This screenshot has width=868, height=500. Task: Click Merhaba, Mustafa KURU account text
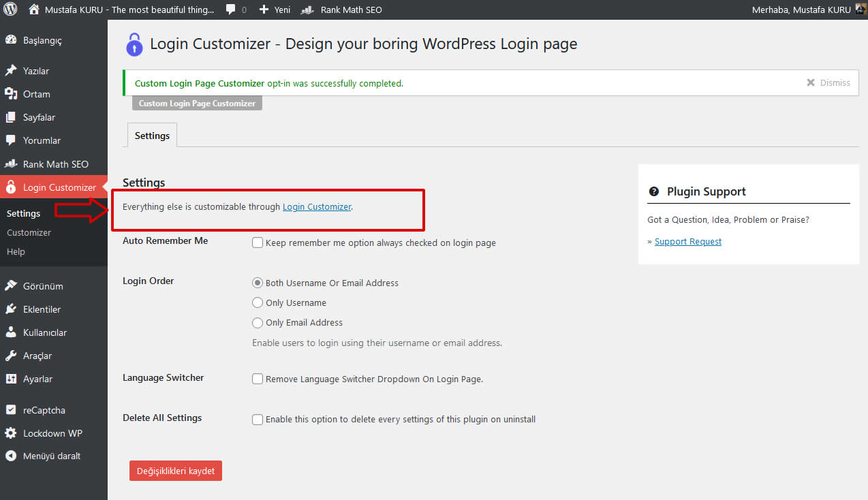[x=801, y=10]
